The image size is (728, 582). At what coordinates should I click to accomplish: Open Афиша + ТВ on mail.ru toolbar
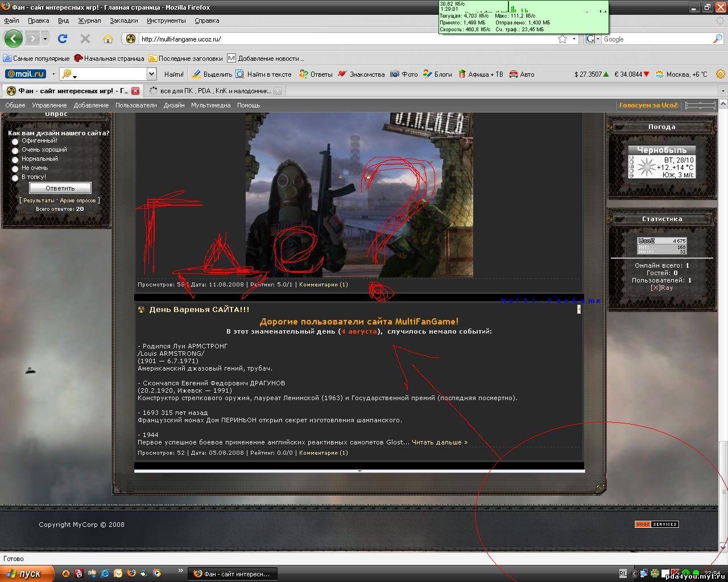pos(481,74)
